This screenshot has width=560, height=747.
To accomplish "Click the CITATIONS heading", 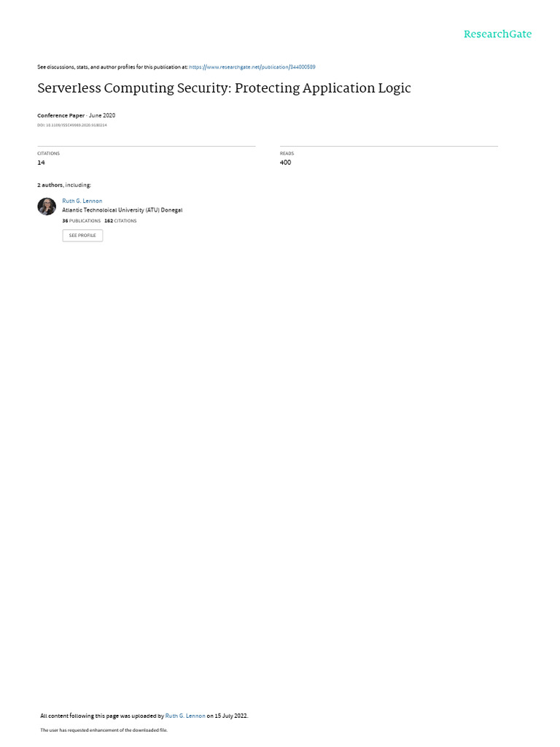I will click(x=49, y=153).
